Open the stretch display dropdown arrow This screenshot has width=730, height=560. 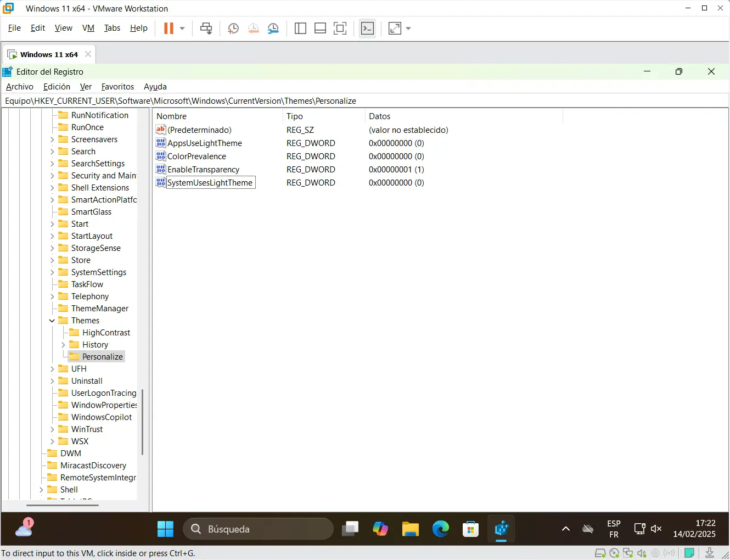click(408, 29)
